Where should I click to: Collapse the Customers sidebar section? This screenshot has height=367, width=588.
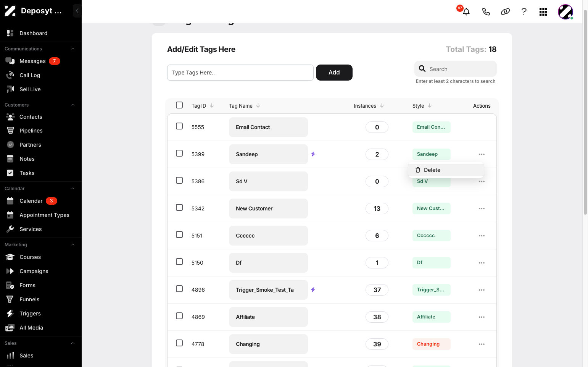(x=72, y=105)
